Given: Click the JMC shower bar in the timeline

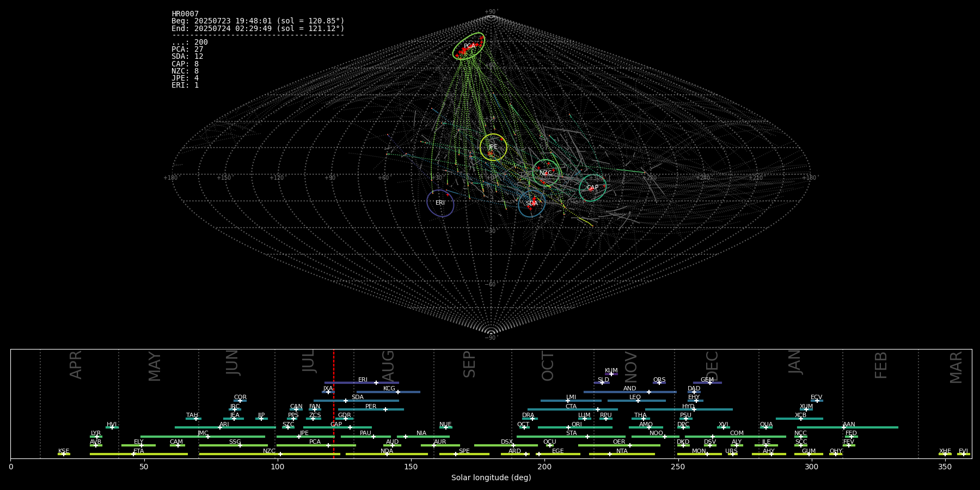Looking at the screenshot, I should 203,437.
